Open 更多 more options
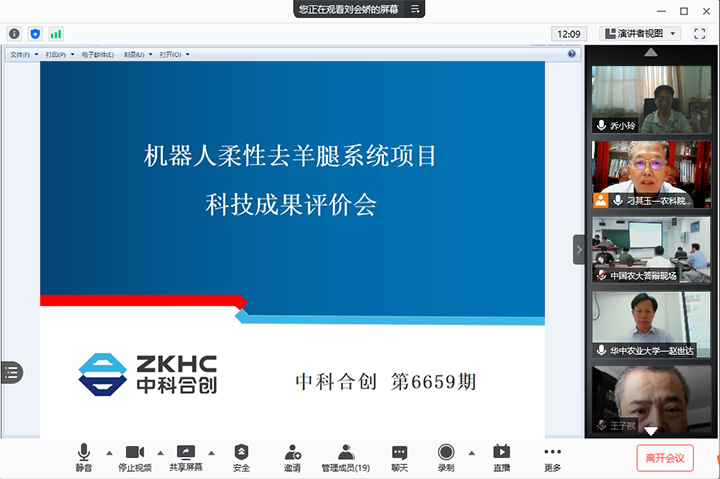This screenshot has height=479, width=720. [552, 457]
